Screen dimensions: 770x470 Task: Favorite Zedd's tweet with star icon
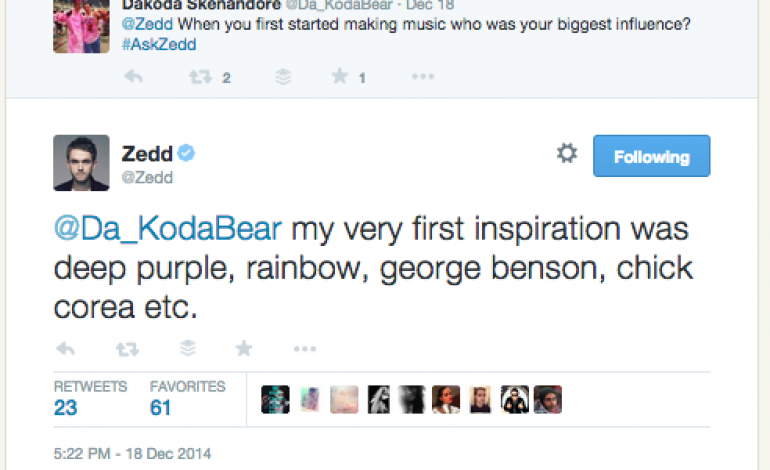coord(243,348)
